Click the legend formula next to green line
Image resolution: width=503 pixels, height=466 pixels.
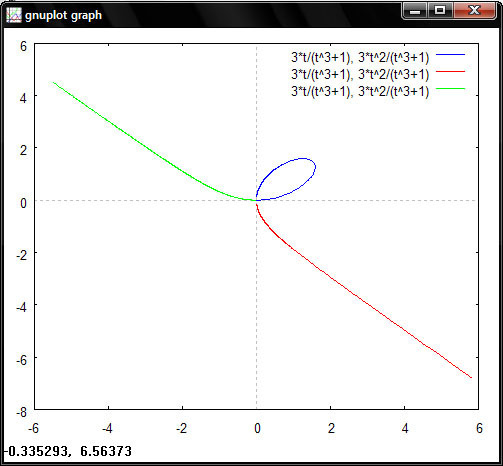tap(360, 91)
